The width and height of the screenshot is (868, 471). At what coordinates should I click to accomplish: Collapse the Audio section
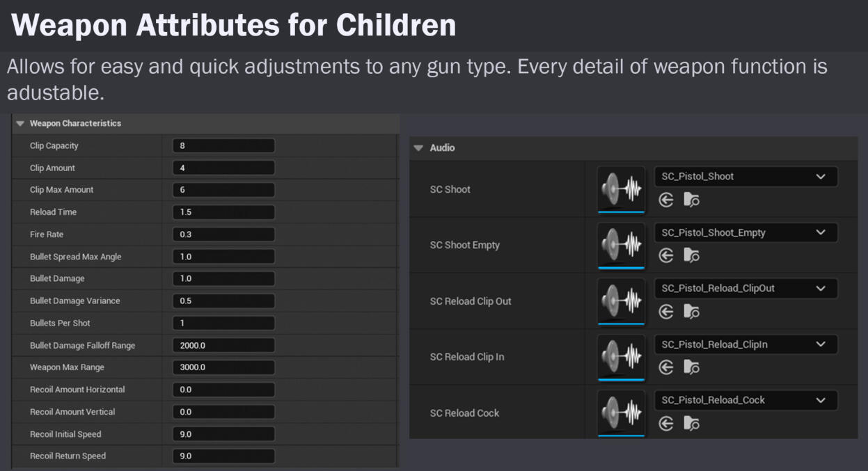point(418,147)
